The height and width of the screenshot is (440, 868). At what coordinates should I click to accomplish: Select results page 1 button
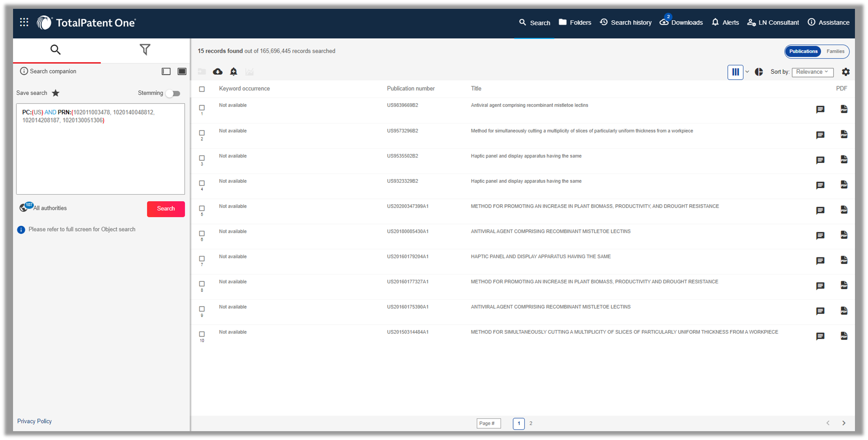click(519, 424)
